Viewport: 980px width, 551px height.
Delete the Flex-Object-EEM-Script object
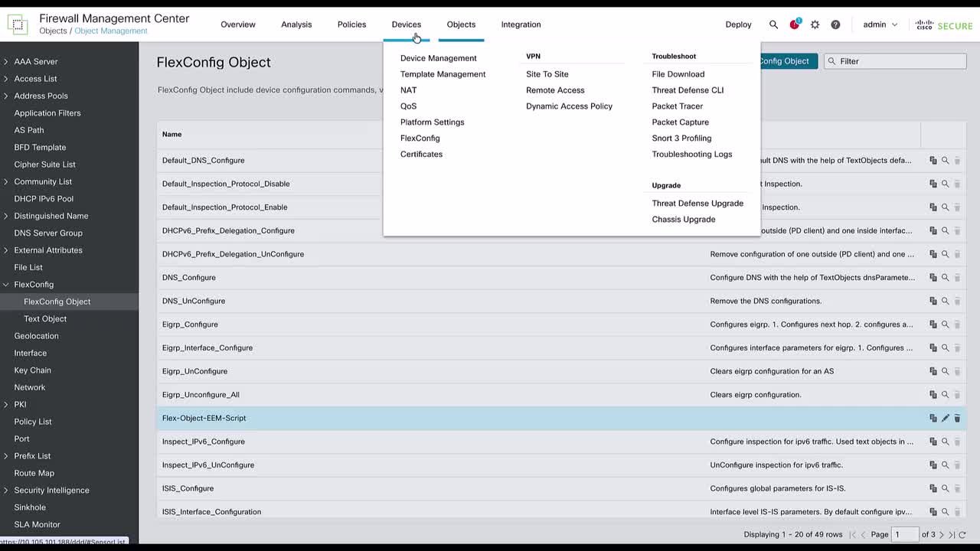957,418
